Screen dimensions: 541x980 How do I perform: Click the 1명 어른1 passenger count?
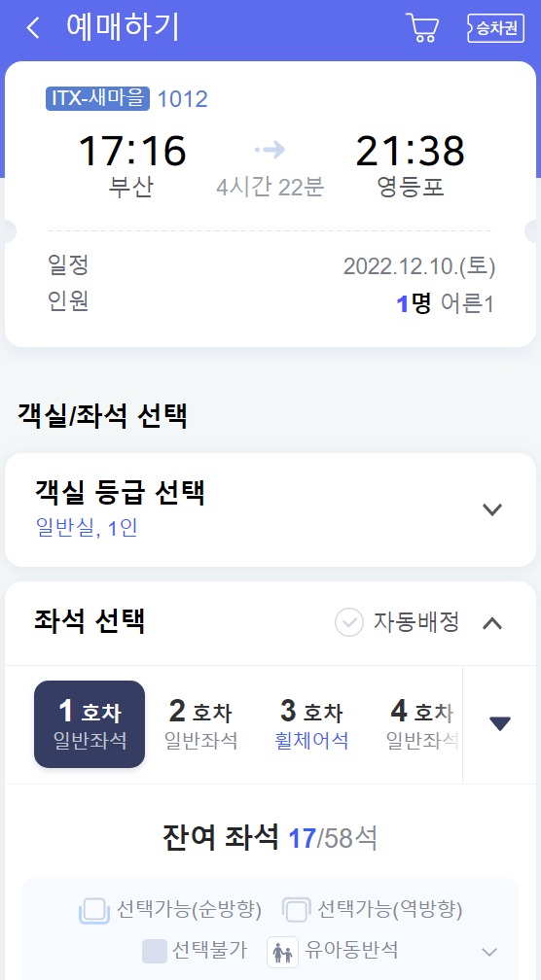[x=446, y=303]
